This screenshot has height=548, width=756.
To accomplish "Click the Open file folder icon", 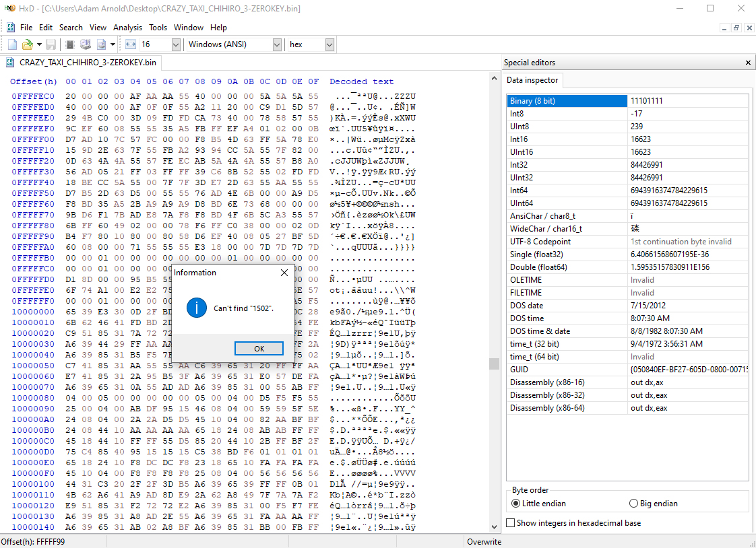I will (x=28, y=45).
